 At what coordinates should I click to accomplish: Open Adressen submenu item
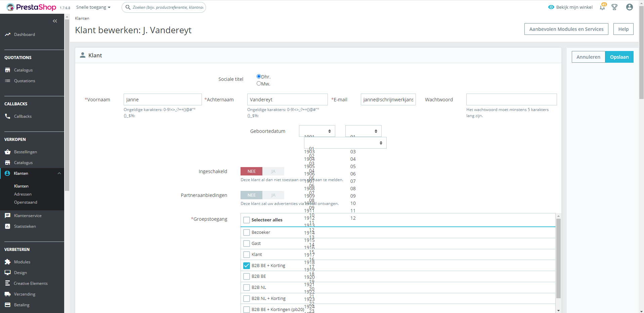[23, 194]
